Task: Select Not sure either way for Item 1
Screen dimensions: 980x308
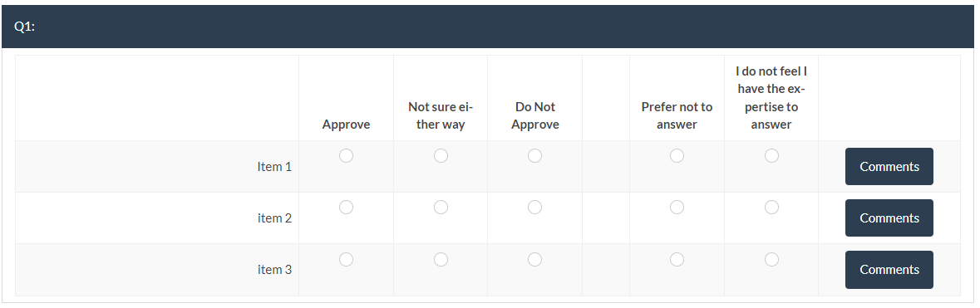Action: [441, 155]
